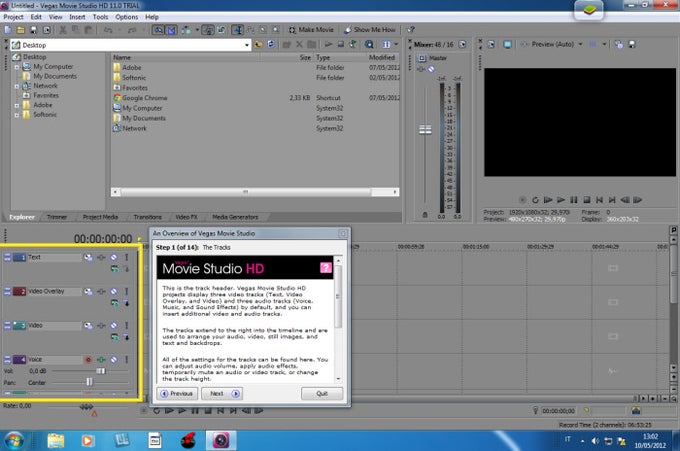Viewport: 680px width, 451px height.
Task: Click the Master volume fader in mixer
Action: click(x=425, y=130)
